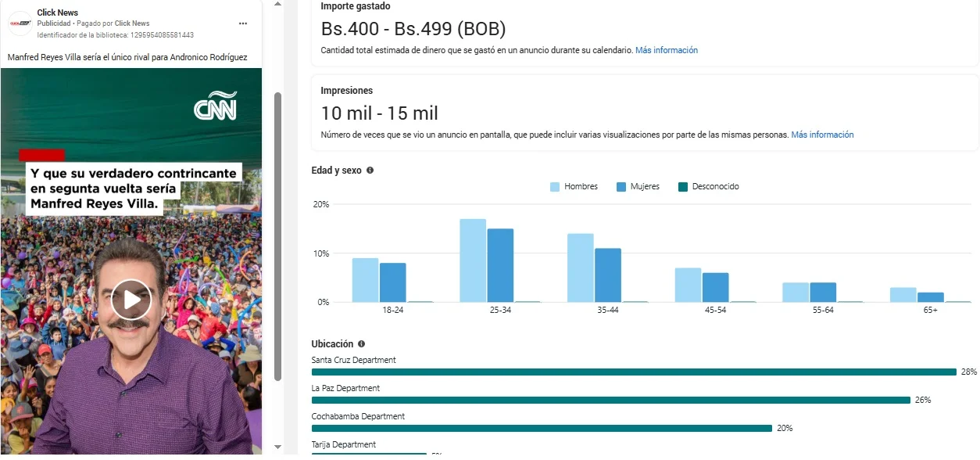
Task: Select the La Paz Department location bar
Action: coord(610,401)
